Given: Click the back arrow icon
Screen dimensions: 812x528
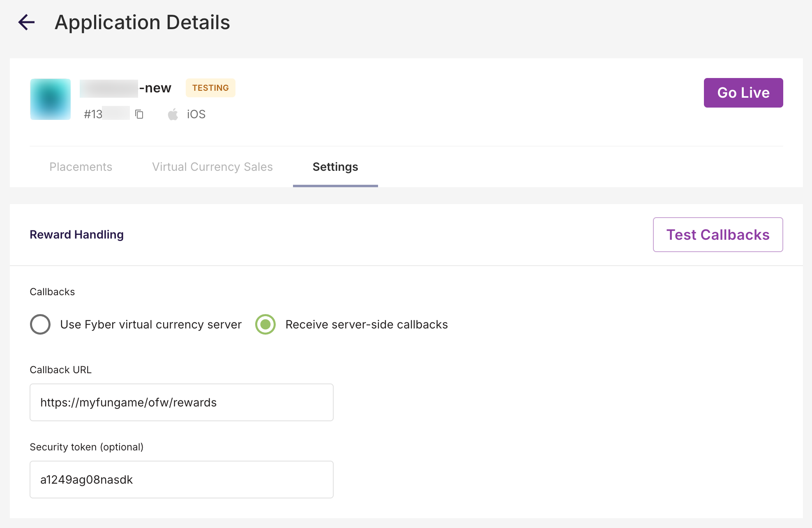Looking at the screenshot, I should (x=26, y=22).
